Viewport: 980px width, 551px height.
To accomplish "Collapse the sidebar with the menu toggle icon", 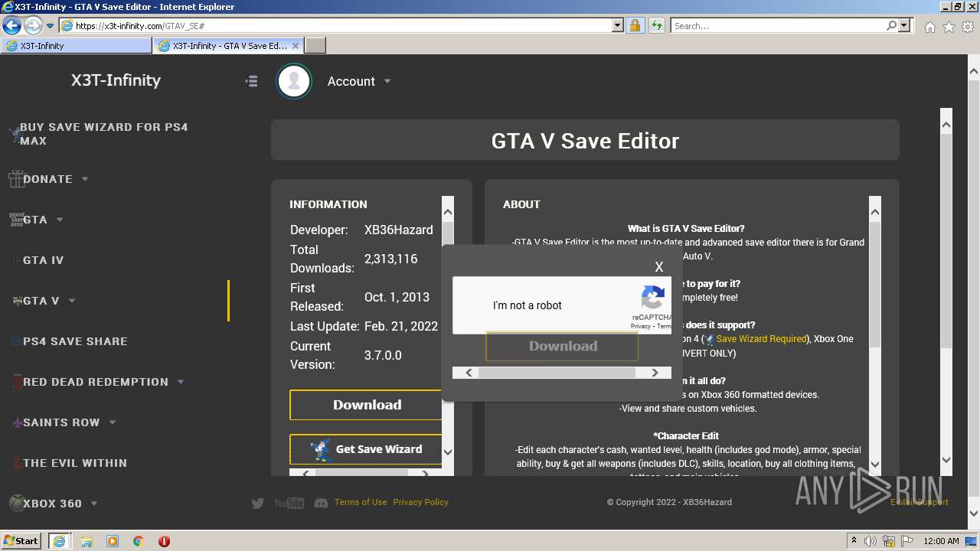I will pyautogui.click(x=251, y=81).
